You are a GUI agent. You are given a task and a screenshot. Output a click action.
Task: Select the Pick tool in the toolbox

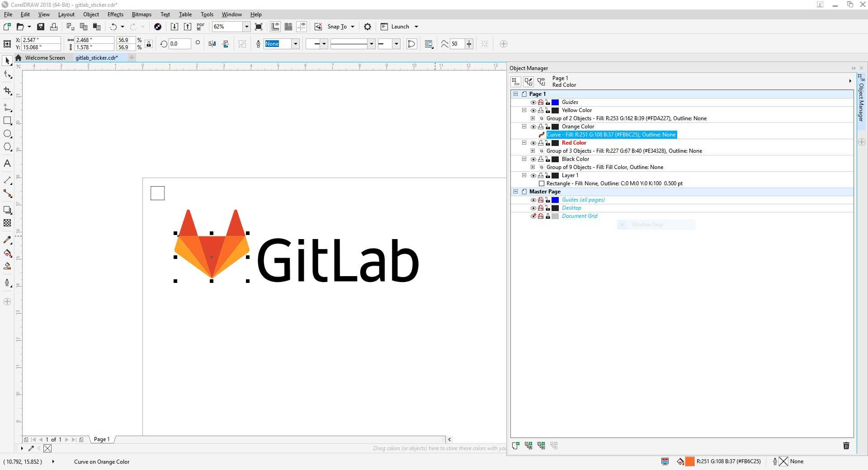pos(7,61)
